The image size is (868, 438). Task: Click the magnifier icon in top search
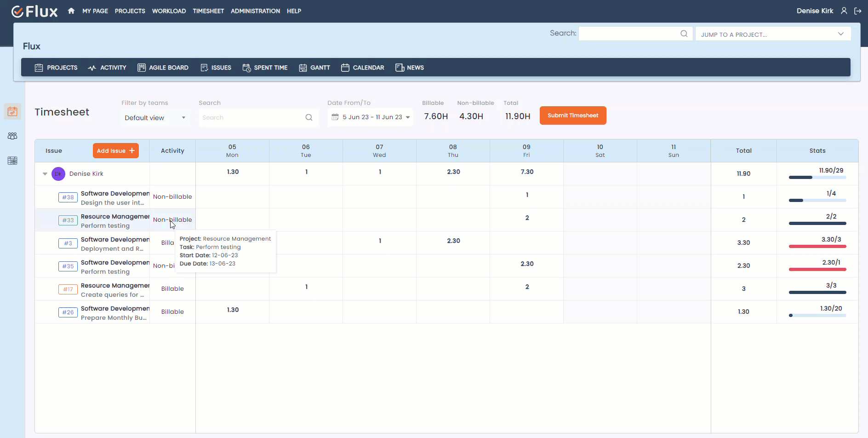pos(684,34)
